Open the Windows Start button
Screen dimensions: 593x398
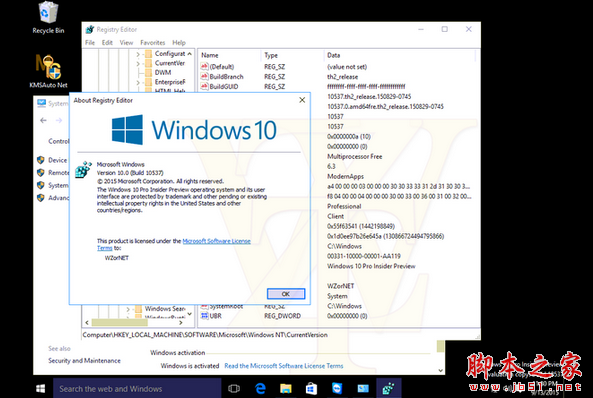40,389
